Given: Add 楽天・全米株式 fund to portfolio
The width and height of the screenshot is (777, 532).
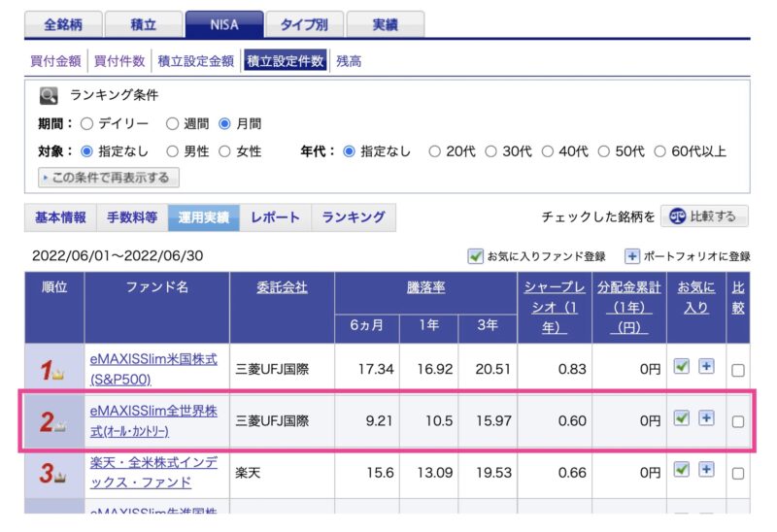Looking at the screenshot, I should coord(706,469).
